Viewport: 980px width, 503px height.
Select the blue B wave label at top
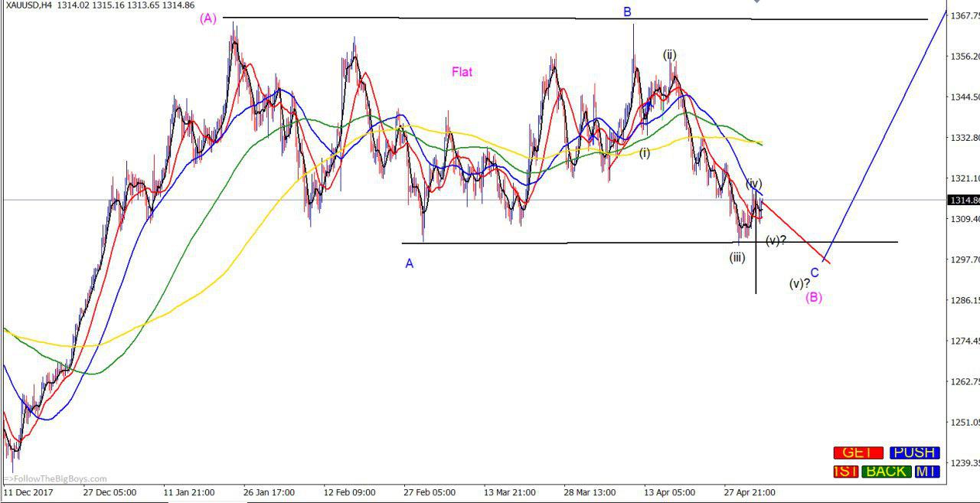tap(627, 11)
